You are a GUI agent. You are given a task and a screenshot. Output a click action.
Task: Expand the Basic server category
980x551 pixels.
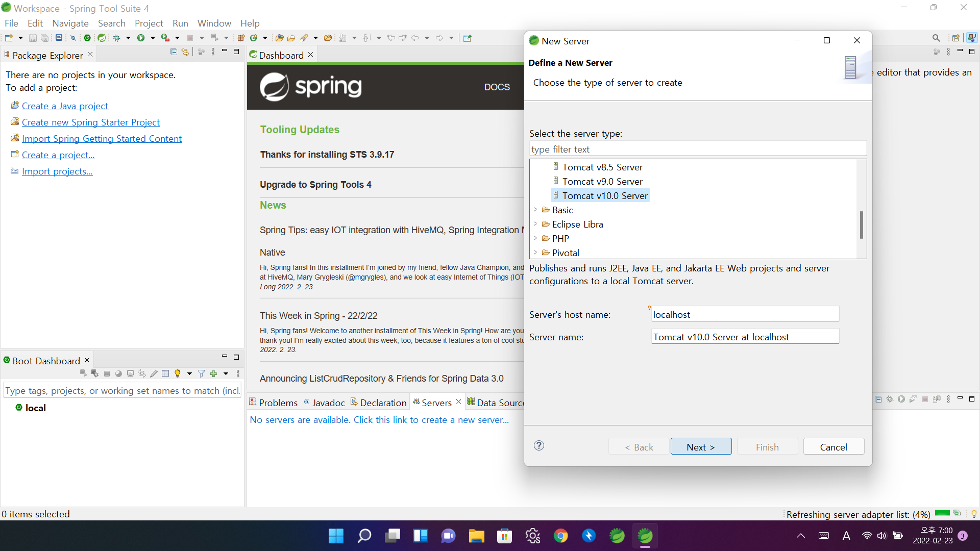(535, 210)
